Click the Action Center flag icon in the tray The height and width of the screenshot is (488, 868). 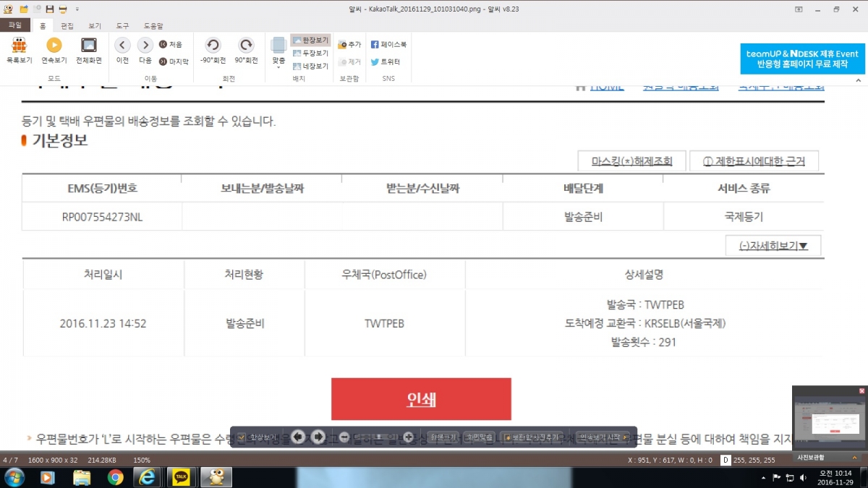tap(777, 478)
